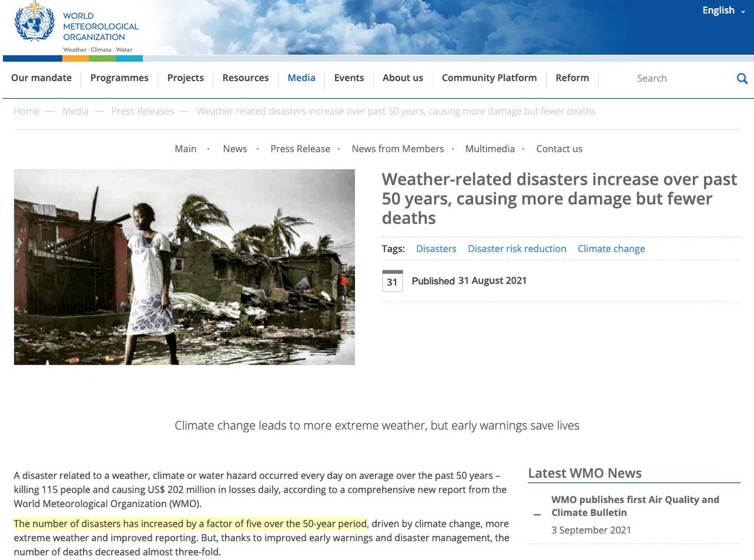Image resolution: width=754 pixels, height=560 pixels.
Task: Open the Events menu
Action: pos(349,78)
